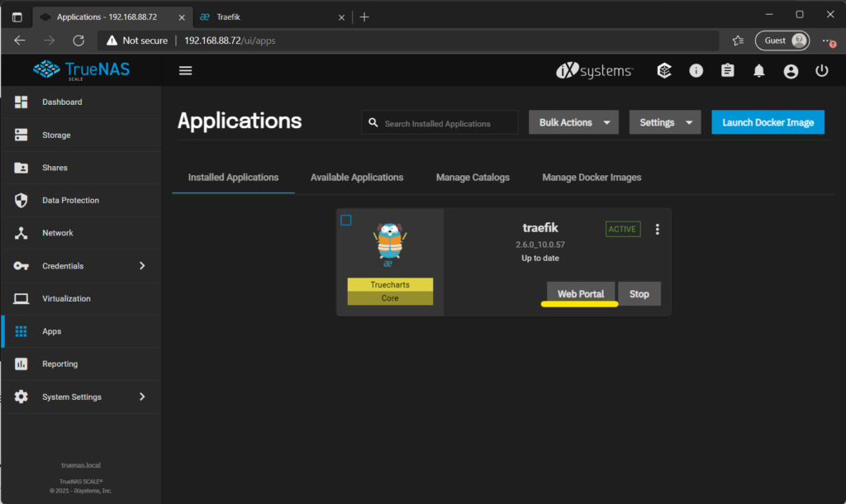Open the alerts bell icon
Screen dimensions: 846x504
[759, 71]
